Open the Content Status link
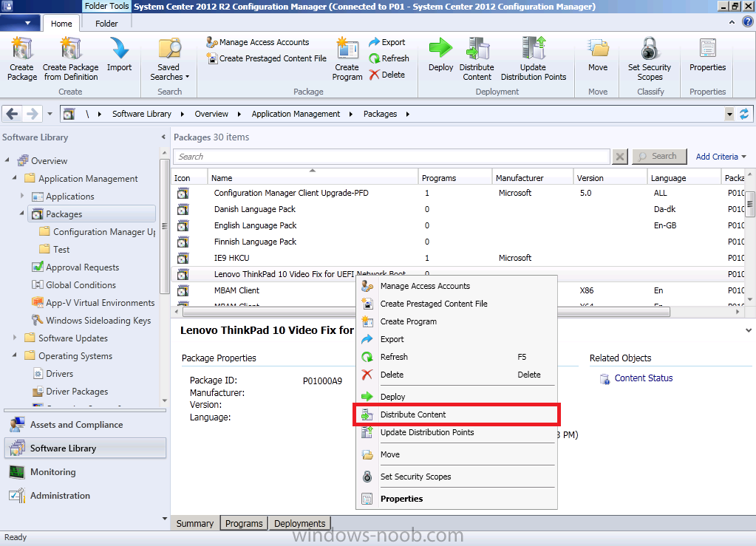The height and width of the screenshot is (546, 756). [643, 378]
